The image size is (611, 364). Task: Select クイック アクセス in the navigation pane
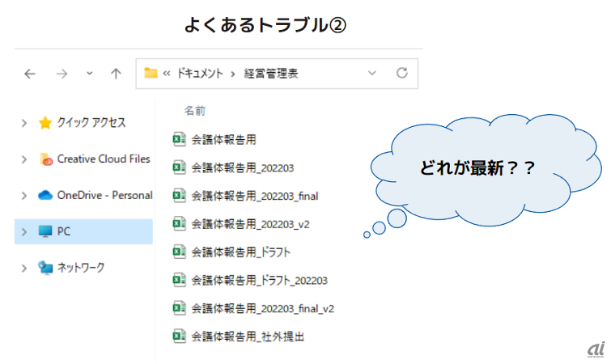(91, 123)
